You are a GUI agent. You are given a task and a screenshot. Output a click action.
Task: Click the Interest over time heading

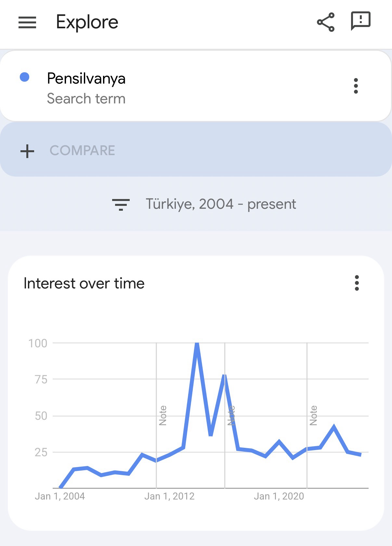click(84, 283)
